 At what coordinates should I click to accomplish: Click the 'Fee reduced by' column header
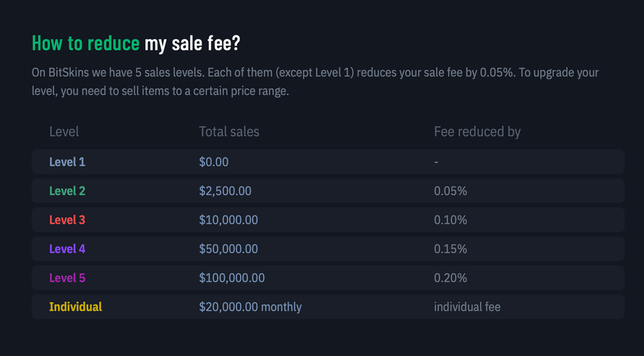coord(477,132)
